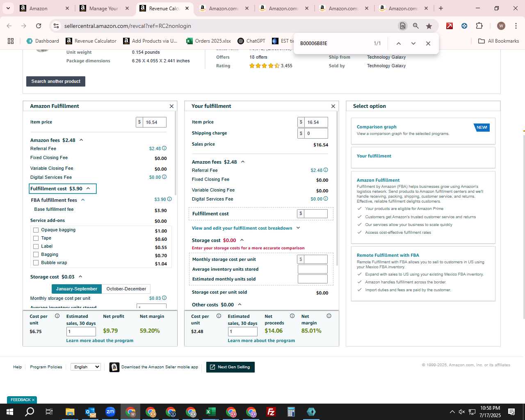
Task: Open the red arrow extension icon
Action: 450,26
